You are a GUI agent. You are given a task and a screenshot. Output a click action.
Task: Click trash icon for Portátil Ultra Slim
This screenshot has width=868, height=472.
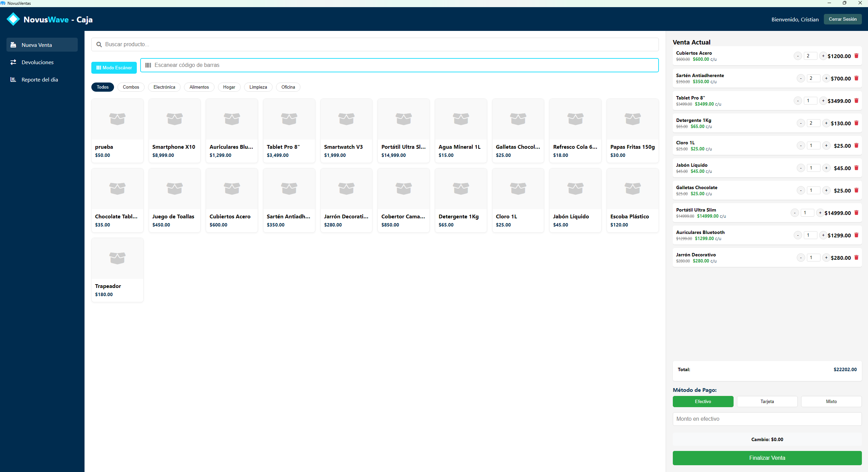pyautogui.click(x=856, y=213)
